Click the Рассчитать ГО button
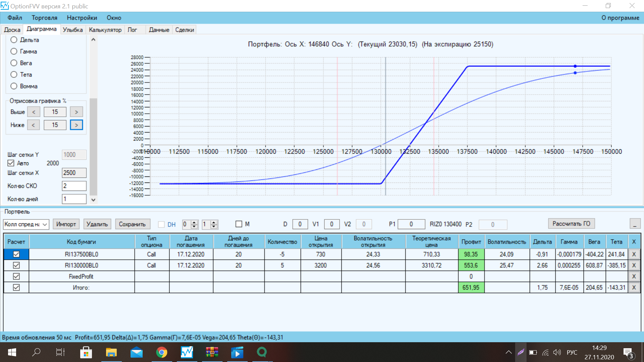The width and height of the screenshot is (644, 362). (571, 224)
